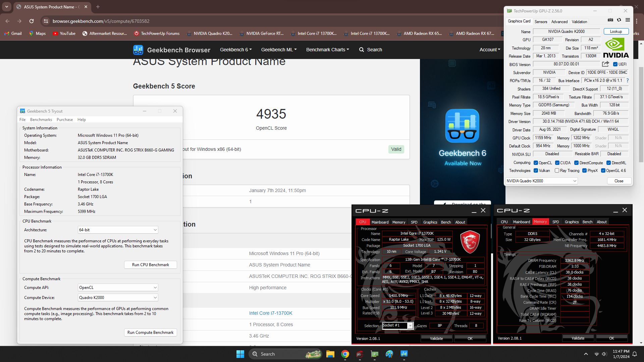
Task: Switch to GPU-Z Sensors tab
Action: click(541, 22)
